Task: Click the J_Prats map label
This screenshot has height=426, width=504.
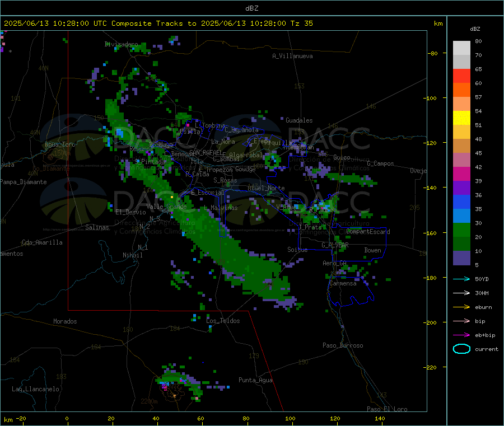Action: (x=310, y=227)
